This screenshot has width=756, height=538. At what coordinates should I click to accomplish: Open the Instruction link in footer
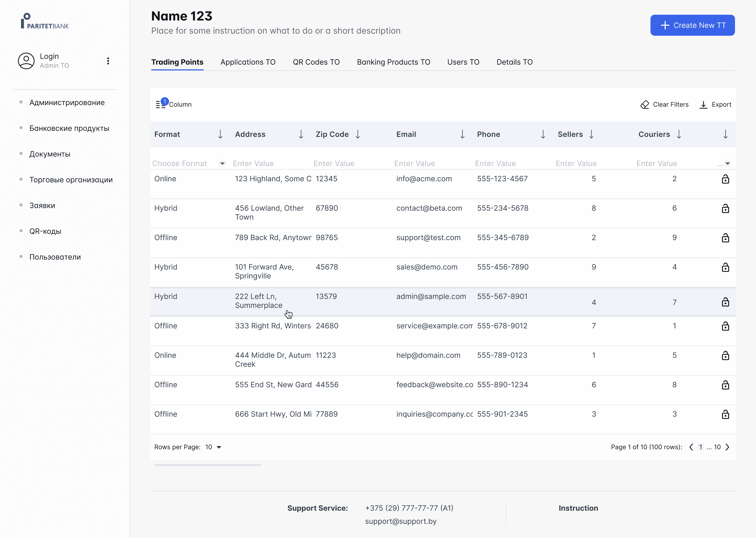(578, 508)
